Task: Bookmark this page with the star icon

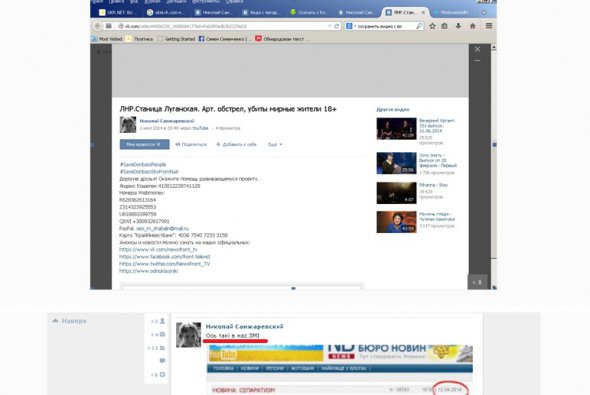Action: point(432,26)
